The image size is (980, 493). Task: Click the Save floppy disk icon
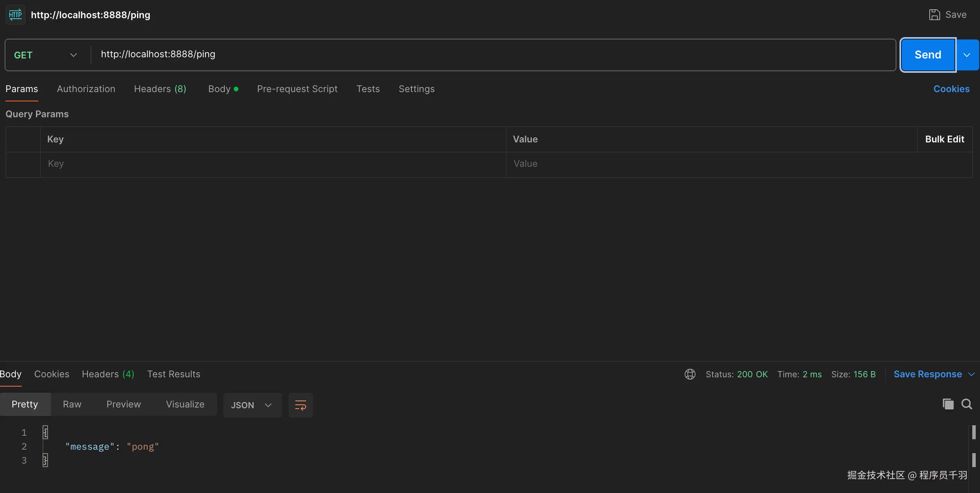934,15
